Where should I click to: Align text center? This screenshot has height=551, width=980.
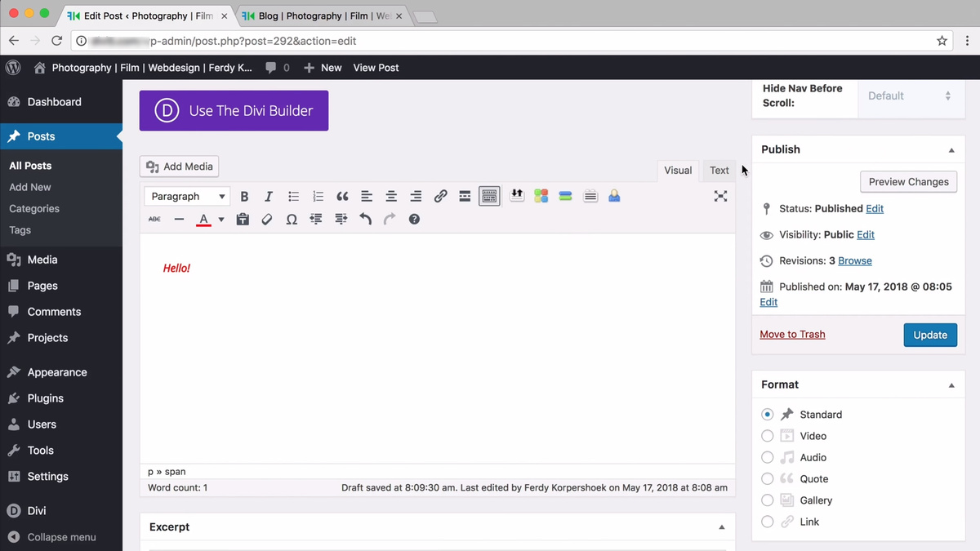391,197
